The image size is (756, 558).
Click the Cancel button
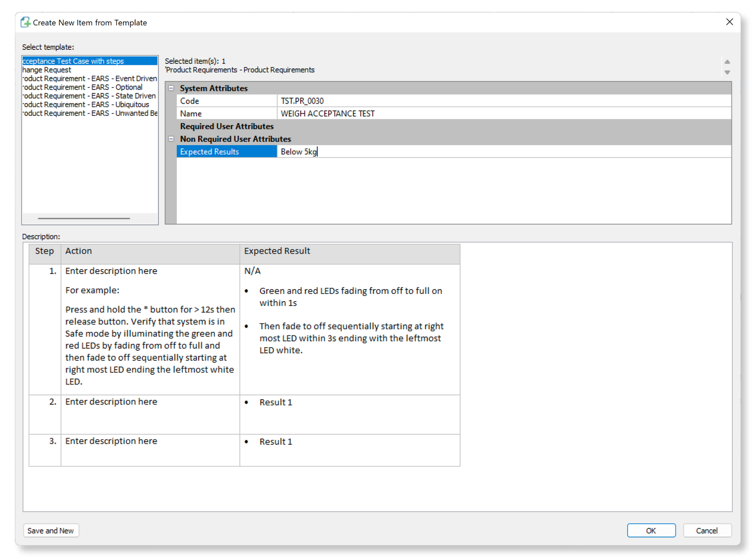coord(707,530)
